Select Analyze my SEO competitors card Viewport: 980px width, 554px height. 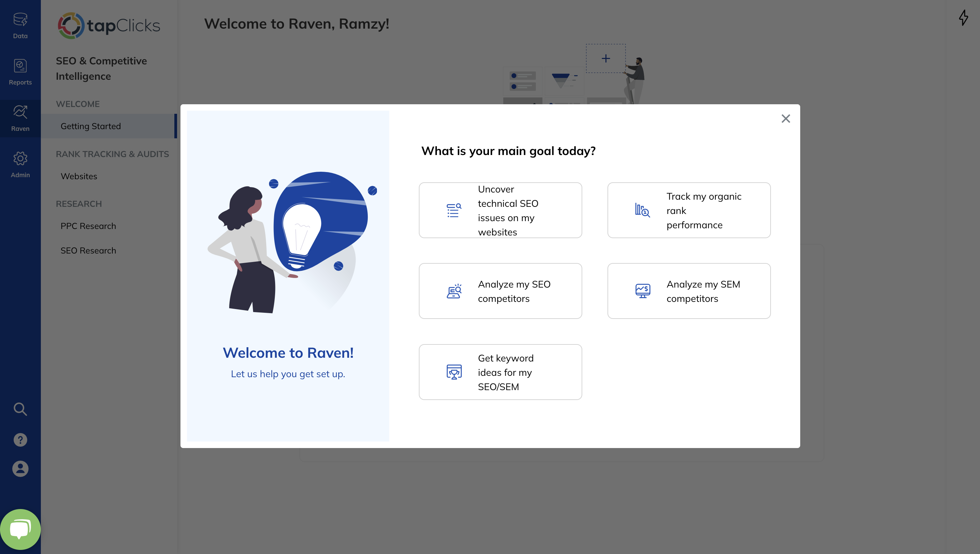[x=500, y=291]
